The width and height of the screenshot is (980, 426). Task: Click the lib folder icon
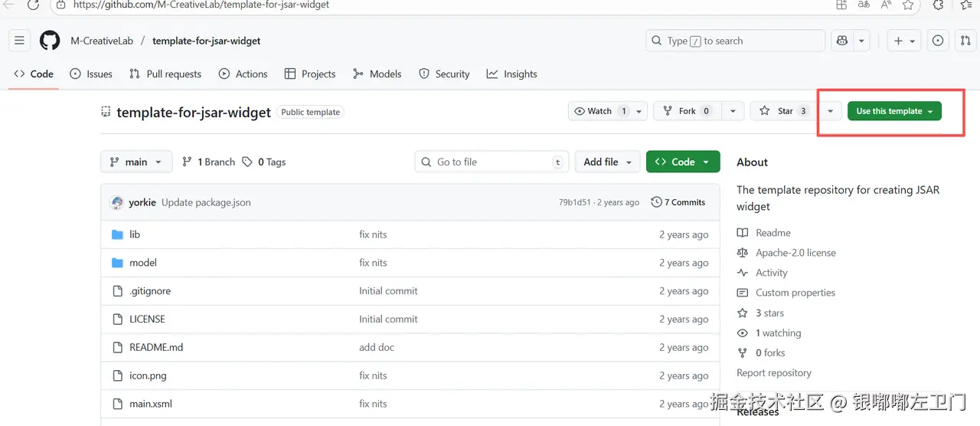tap(117, 234)
